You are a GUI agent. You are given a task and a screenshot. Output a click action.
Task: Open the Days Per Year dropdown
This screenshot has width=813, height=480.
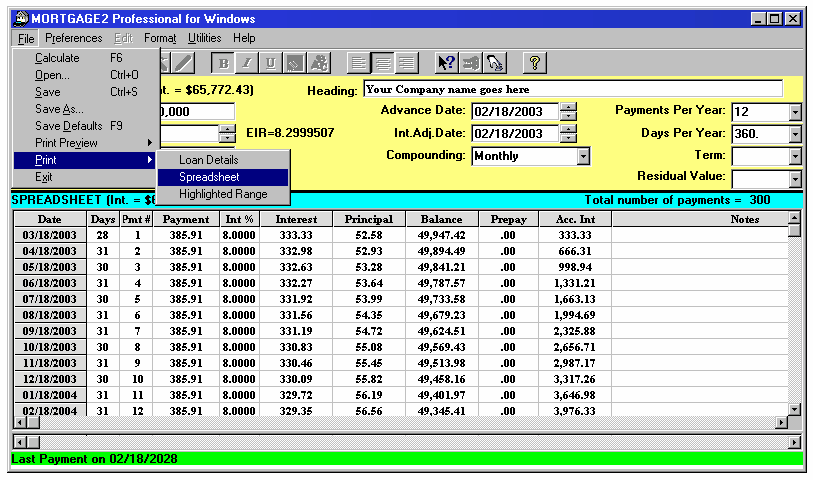(x=795, y=134)
